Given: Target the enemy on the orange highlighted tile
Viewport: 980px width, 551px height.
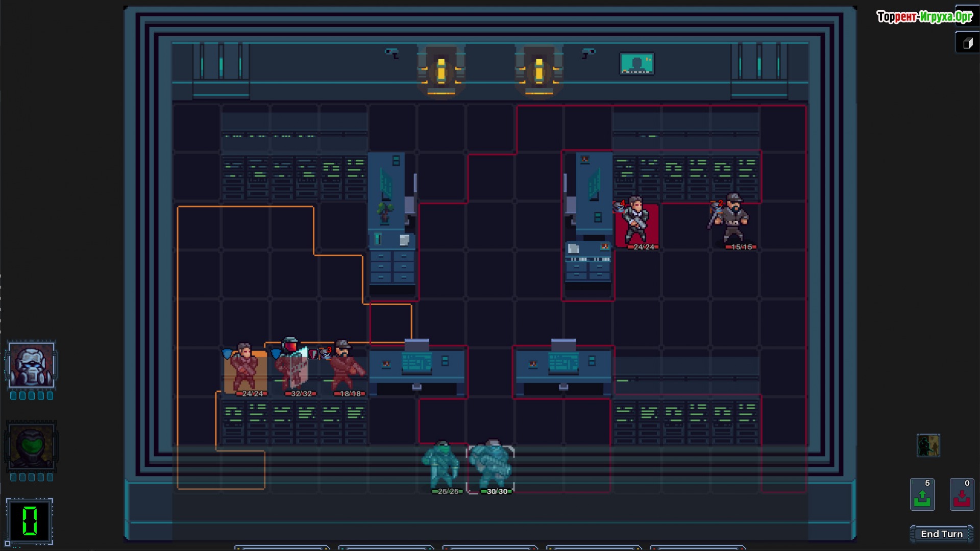Looking at the screenshot, I should point(245,369).
